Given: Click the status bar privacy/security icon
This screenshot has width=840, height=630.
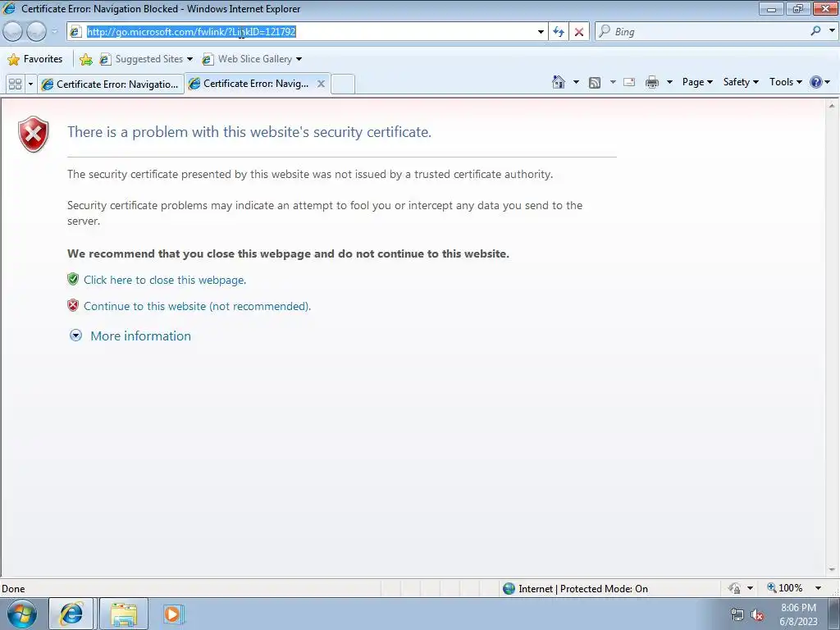Looking at the screenshot, I should pos(734,588).
